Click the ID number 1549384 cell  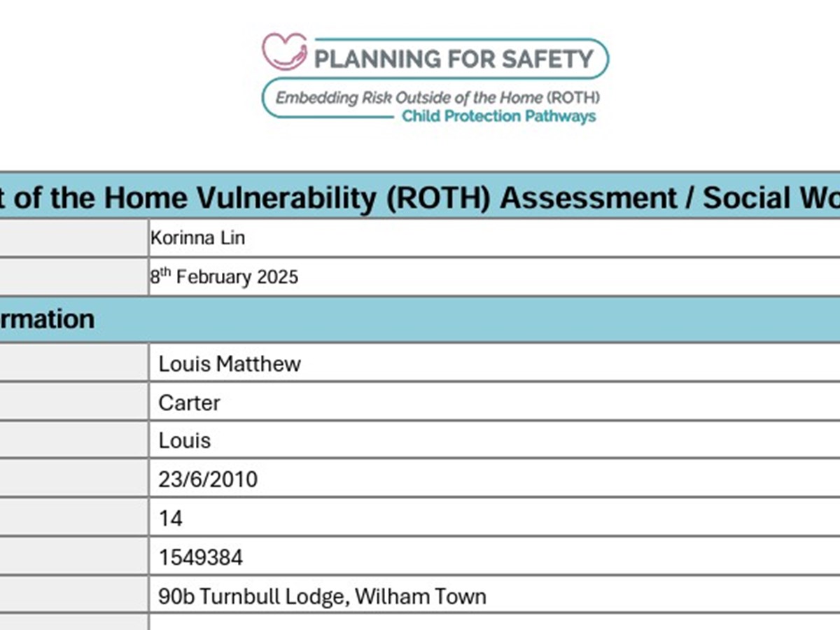(x=201, y=558)
